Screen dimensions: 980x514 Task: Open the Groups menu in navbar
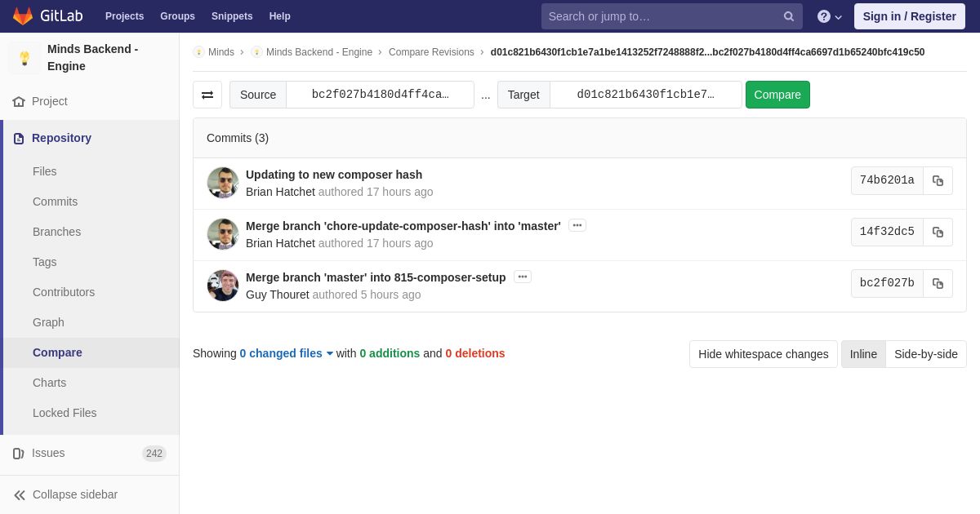click(x=177, y=16)
